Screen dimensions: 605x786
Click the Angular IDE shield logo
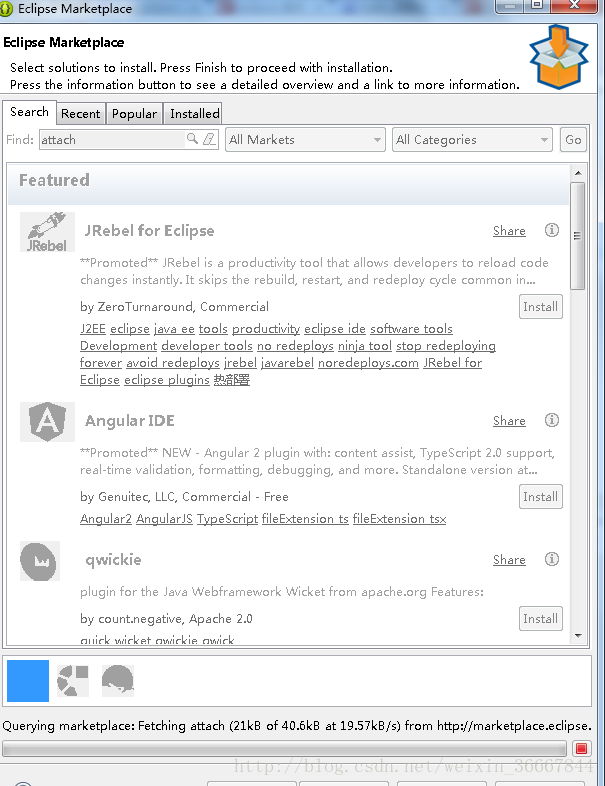pos(47,422)
